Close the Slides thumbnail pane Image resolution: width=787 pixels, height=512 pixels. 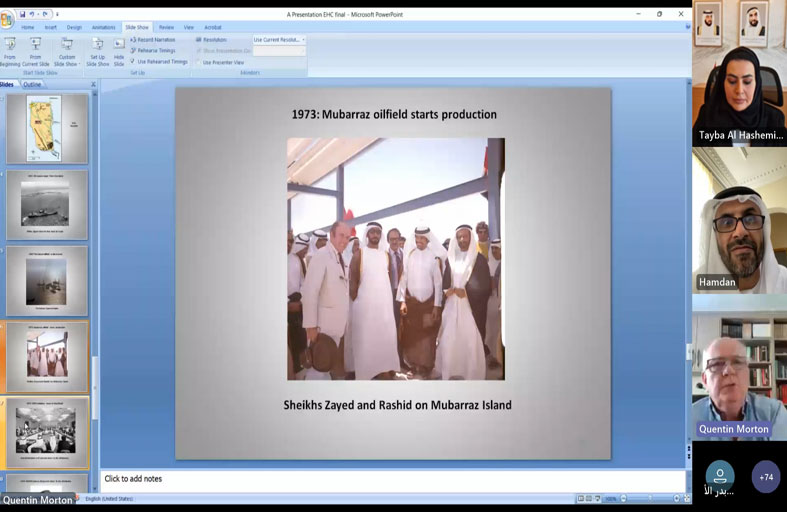click(x=94, y=85)
